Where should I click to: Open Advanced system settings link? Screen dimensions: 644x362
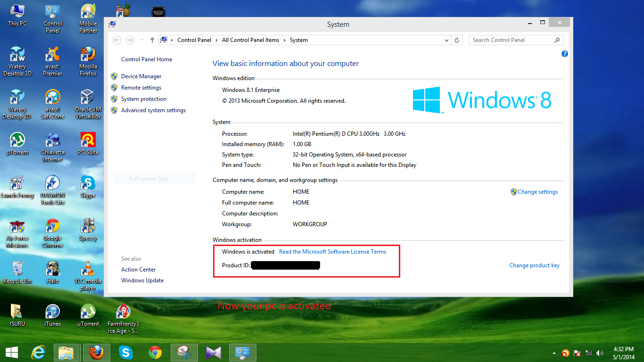[153, 110]
